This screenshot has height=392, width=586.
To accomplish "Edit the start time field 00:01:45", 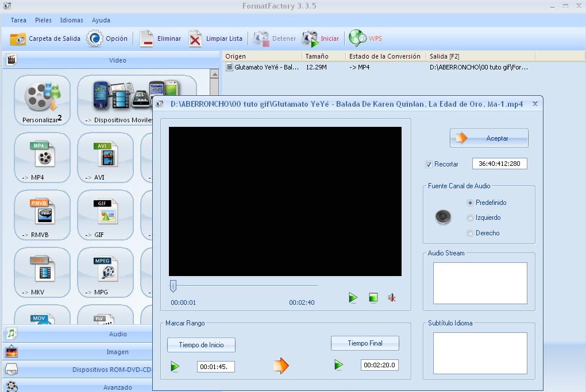I will point(215,367).
